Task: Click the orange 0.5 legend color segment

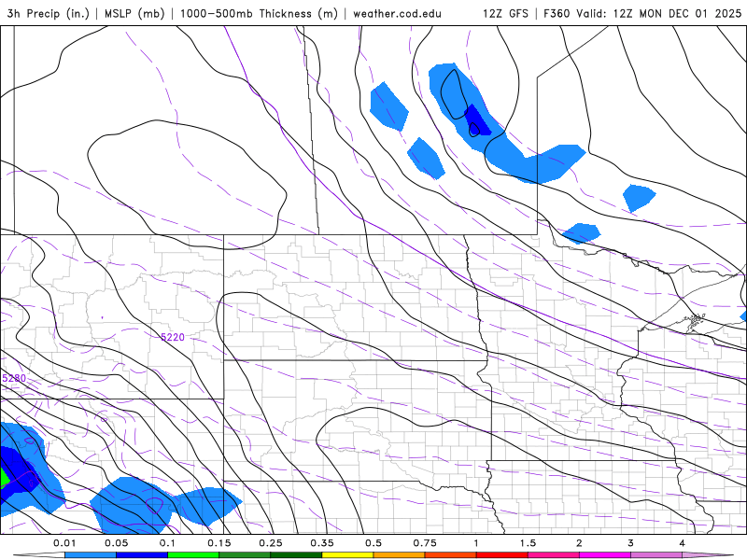Action: coord(400,555)
